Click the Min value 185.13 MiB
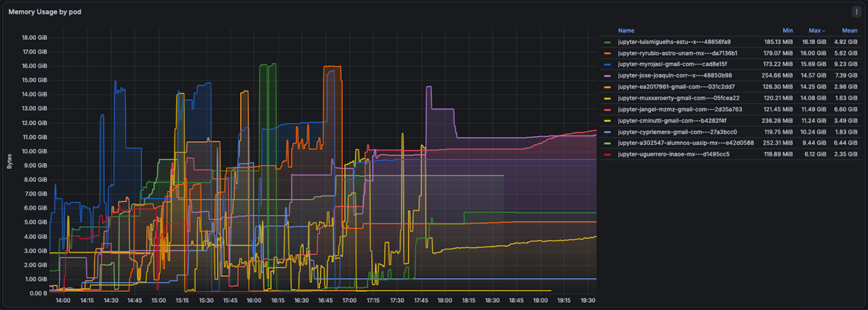Image resolution: width=868 pixels, height=310 pixels. coord(778,42)
